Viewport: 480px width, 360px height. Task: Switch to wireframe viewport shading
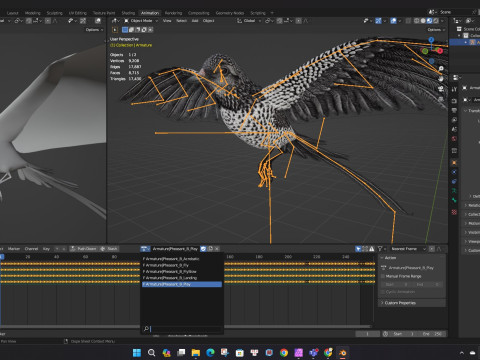click(x=417, y=21)
